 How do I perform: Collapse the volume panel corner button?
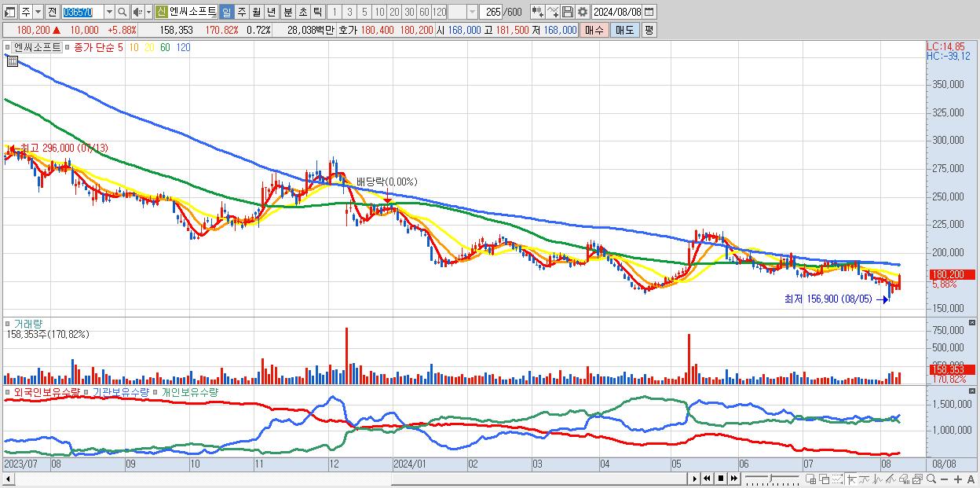pos(974,323)
